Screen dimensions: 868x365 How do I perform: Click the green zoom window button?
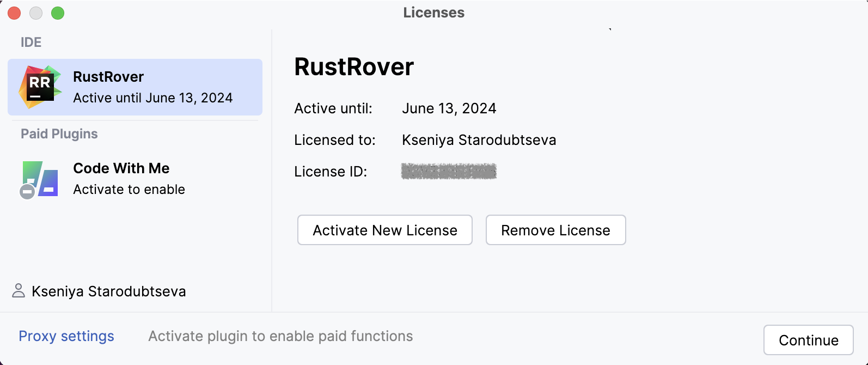point(58,13)
